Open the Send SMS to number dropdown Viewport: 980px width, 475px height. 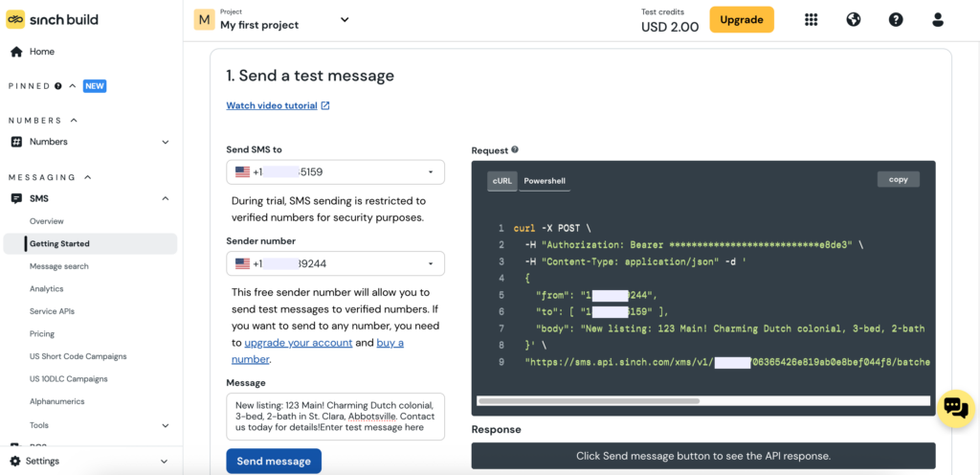336,171
